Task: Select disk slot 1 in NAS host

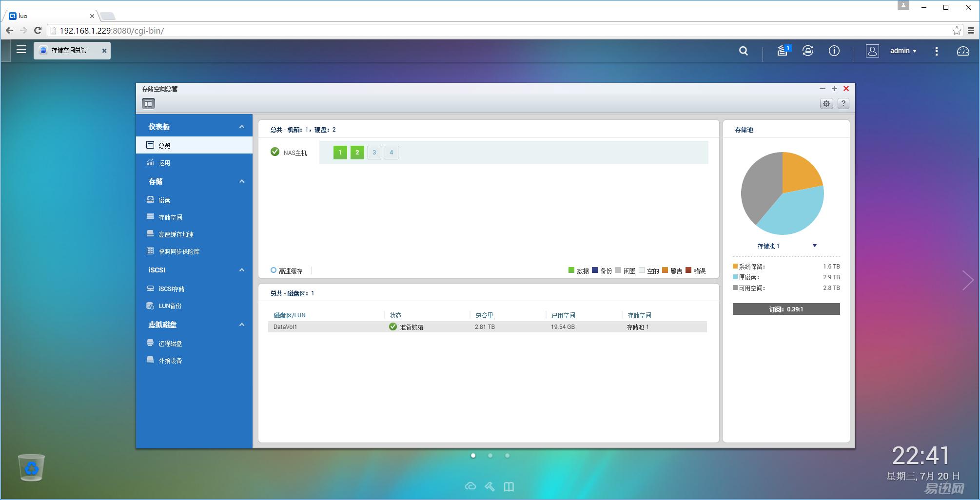Action: click(340, 153)
